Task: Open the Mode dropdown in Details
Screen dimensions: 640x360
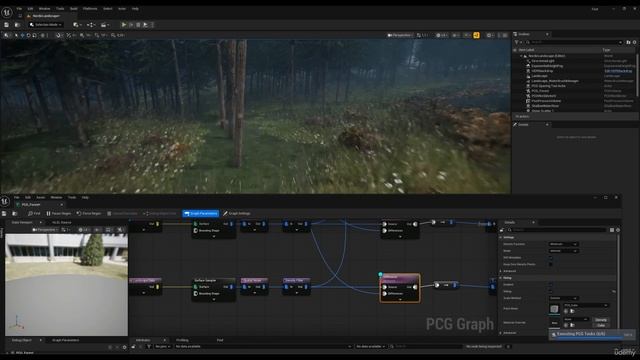Action: click(x=563, y=251)
